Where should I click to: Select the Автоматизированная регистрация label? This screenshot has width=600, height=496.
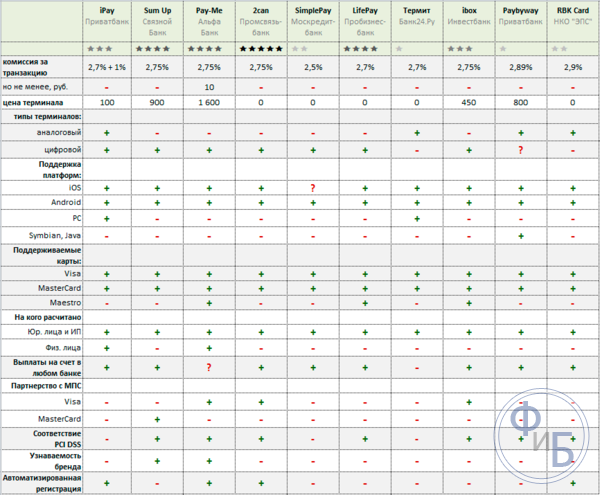42,483
